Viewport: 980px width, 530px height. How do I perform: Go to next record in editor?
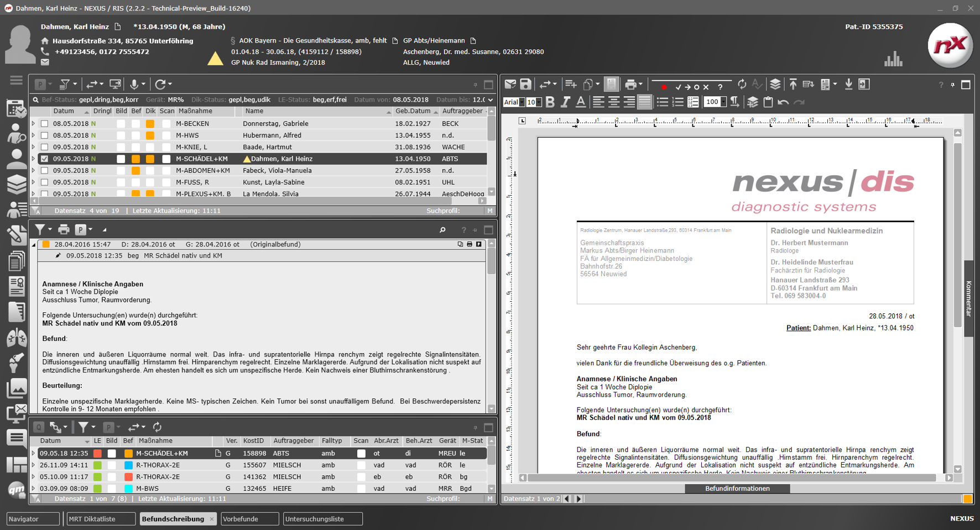pos(578,498)
